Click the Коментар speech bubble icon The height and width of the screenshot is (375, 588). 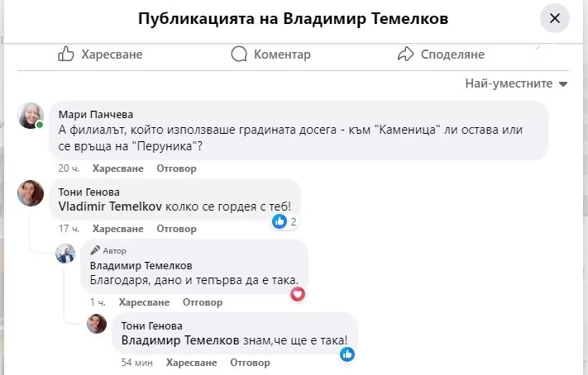click(239, 54)
